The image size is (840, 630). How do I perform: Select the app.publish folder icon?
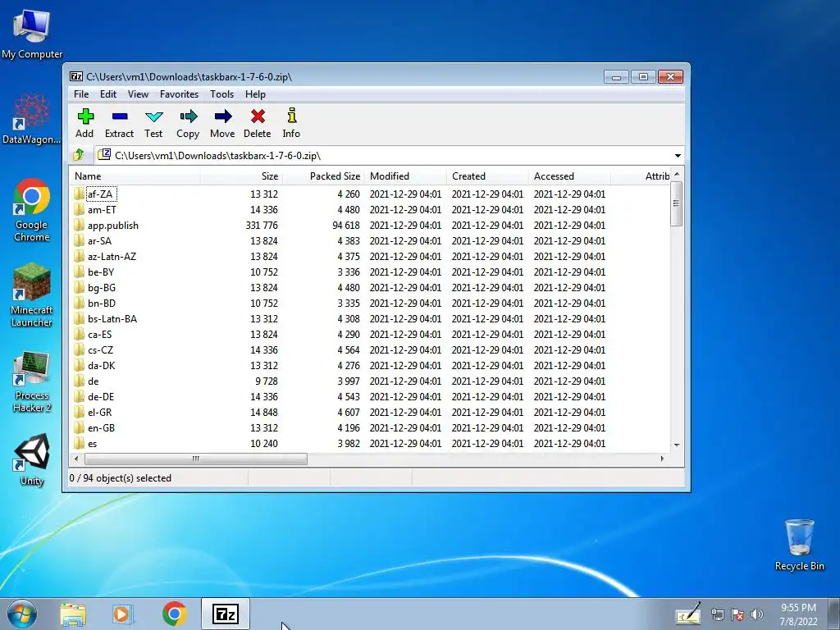pyautogui.click(x=80, y=225)
